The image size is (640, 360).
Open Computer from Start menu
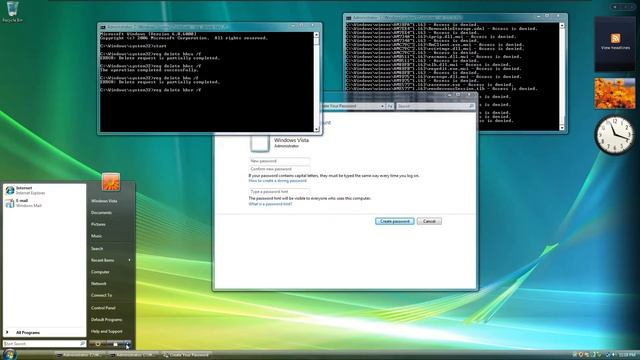click(100, 272)
